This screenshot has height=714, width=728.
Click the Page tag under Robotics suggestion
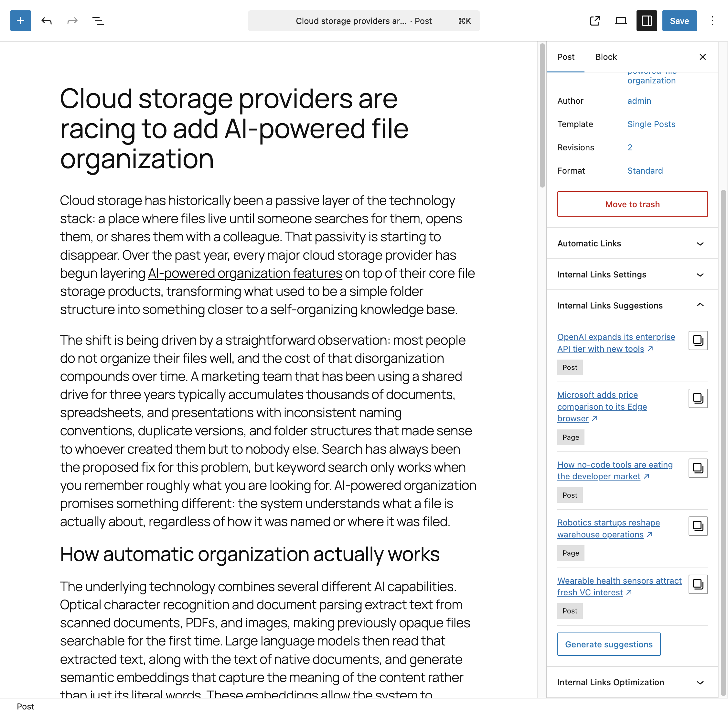point(571,553)
